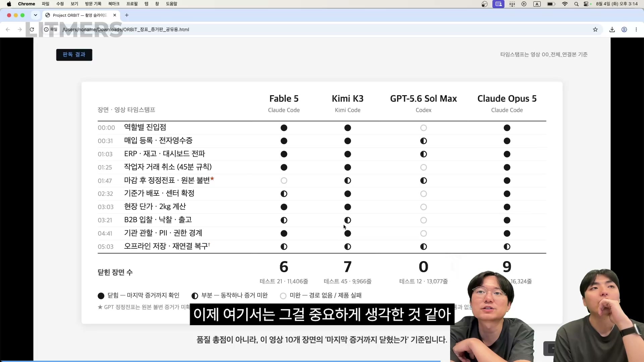Click the row 기관 관할 · PII · 권한 경계

click(322, 233)
